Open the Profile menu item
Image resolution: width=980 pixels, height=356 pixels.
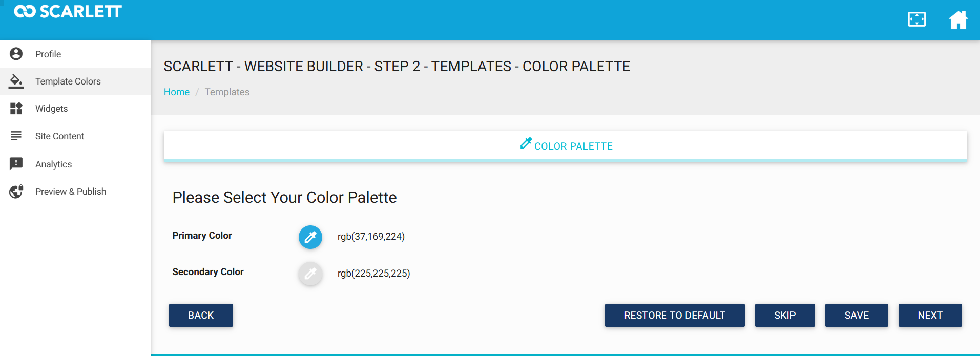[x=48, y=54]
